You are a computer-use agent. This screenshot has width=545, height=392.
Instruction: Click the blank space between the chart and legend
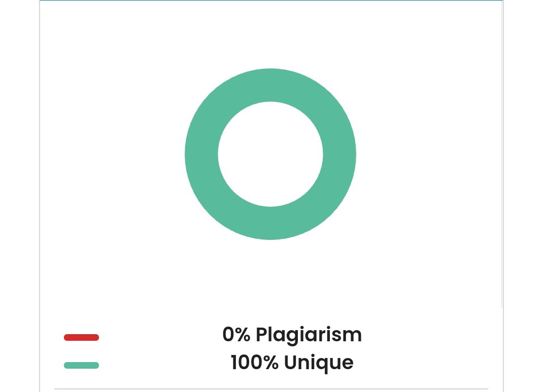click(x=270, y=281)
